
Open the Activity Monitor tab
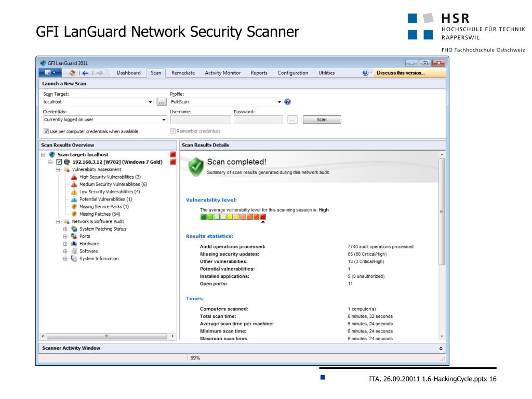[222, 73]
